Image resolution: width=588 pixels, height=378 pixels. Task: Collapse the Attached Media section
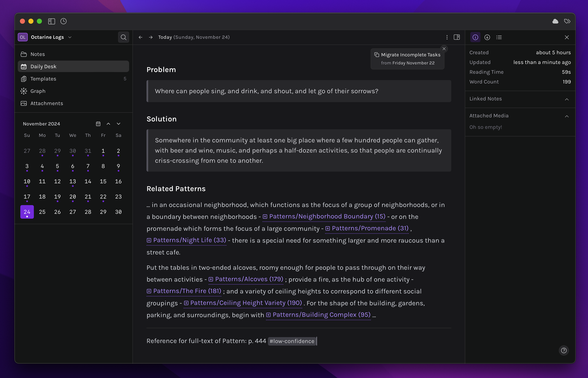point(567,116)
